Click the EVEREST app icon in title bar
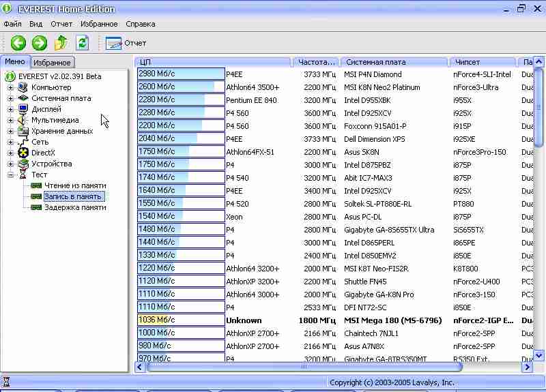 6,8
